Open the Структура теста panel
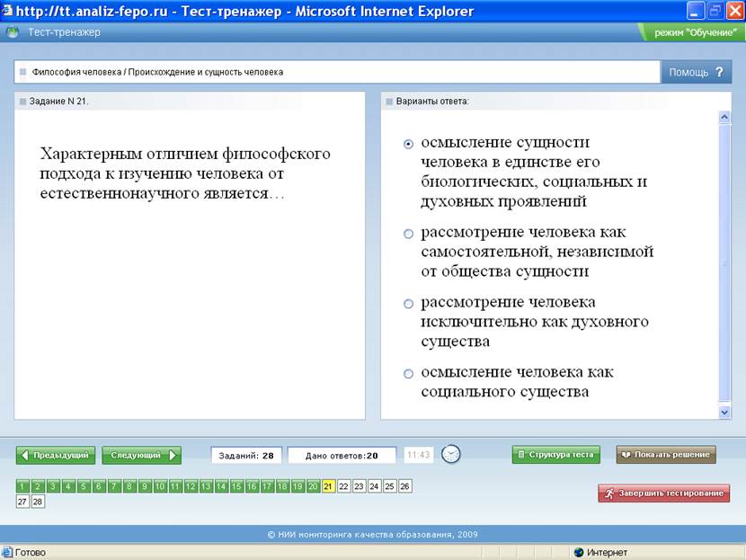The height and width of the screenshot is (560, 746). coord(555,455)
